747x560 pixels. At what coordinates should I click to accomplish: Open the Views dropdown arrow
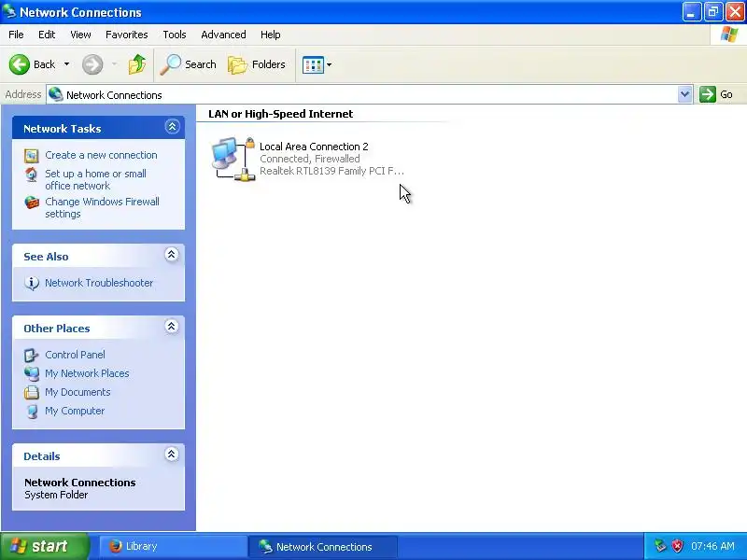[x=329, y=64]
